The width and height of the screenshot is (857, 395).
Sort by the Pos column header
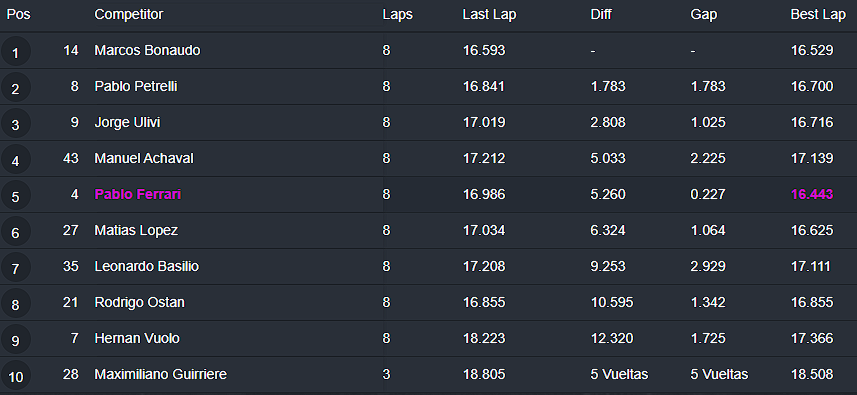(x=19, y=15)
